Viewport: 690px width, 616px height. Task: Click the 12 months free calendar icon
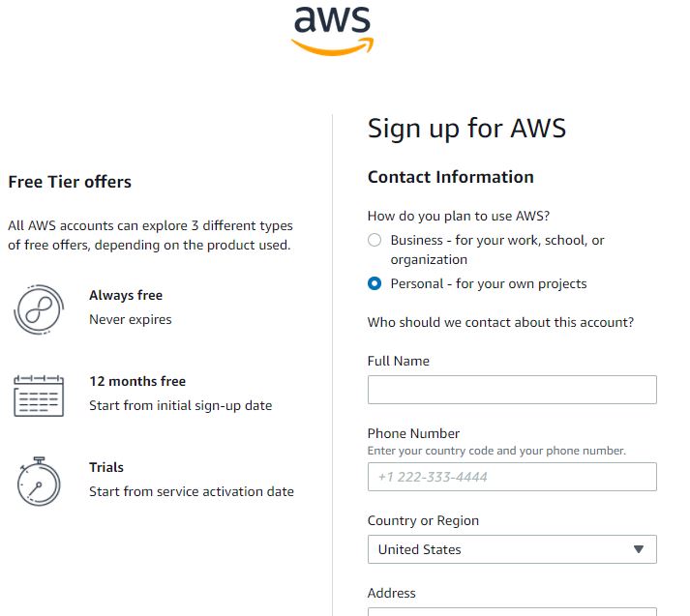tap(39, 396)
